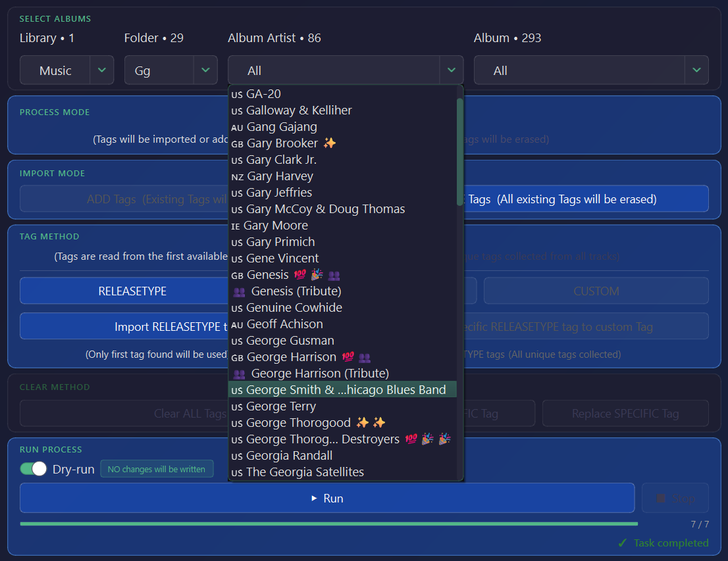
Task: Open the Library Music dropdown arrow
Action: (x=101, y=70)
